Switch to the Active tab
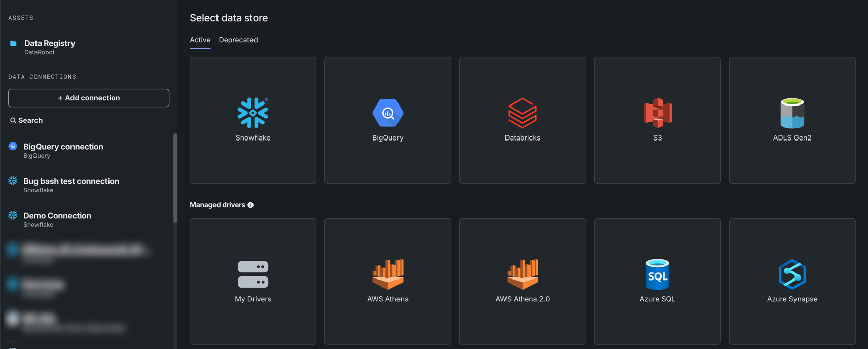Screen dimensions: 868x349 pos(200,40)
